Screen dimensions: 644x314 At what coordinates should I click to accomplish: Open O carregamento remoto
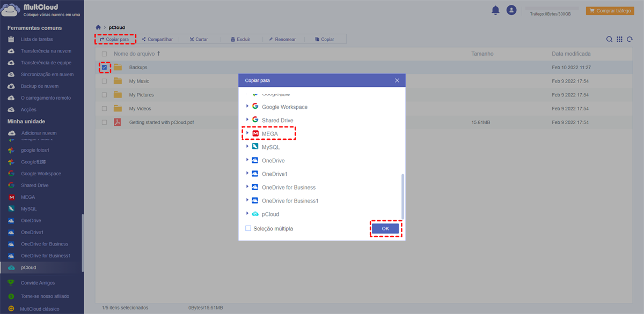point(45,98)
